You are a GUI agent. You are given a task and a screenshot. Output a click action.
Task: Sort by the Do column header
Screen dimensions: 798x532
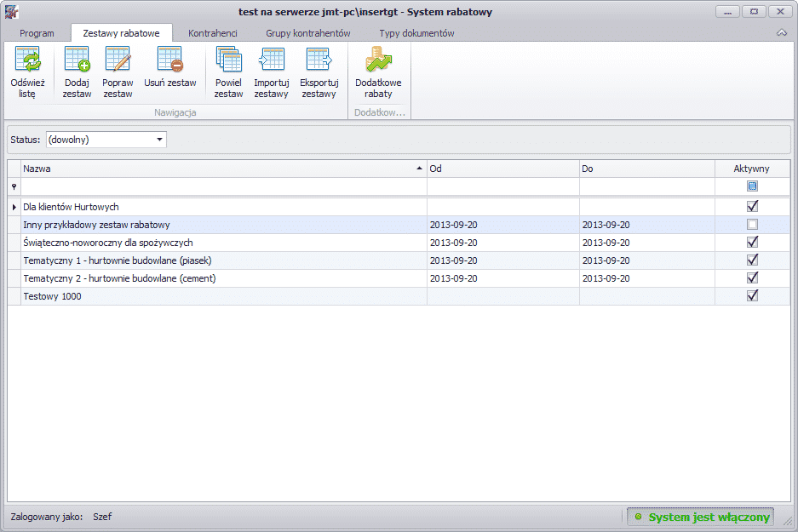pos(647,169)
